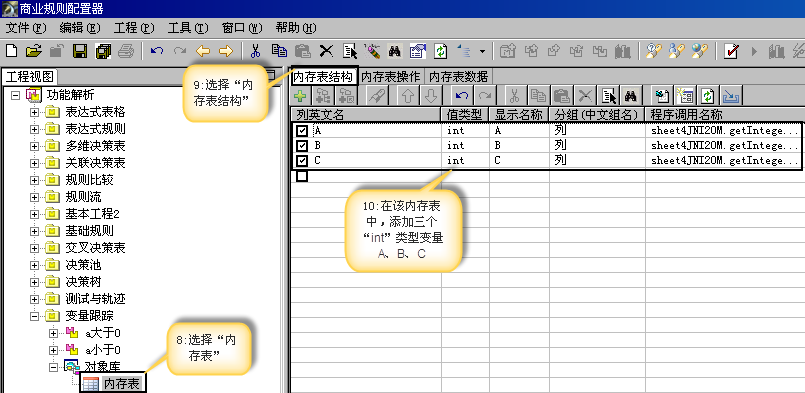The width and height of the screenshot is (805, 393).
Task: Click the green Refresh icon in main toolbar
Action: tap(440, 51)
